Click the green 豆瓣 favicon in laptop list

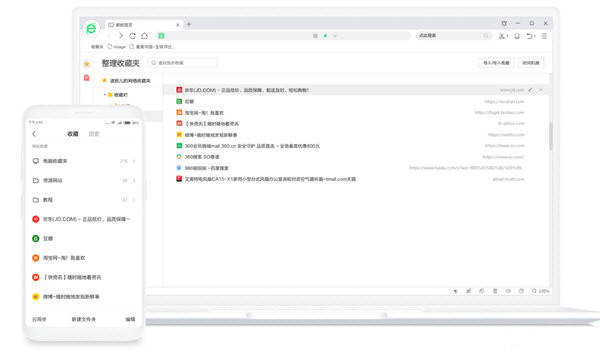tap(179, 101)
